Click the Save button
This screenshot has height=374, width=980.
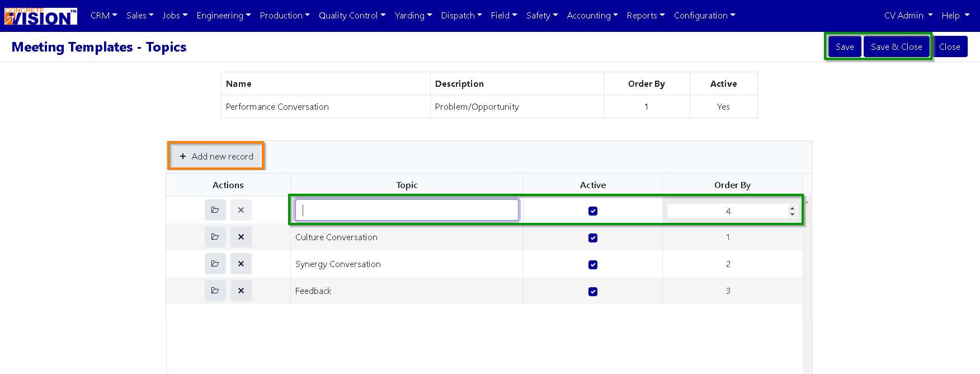[845, 47]
